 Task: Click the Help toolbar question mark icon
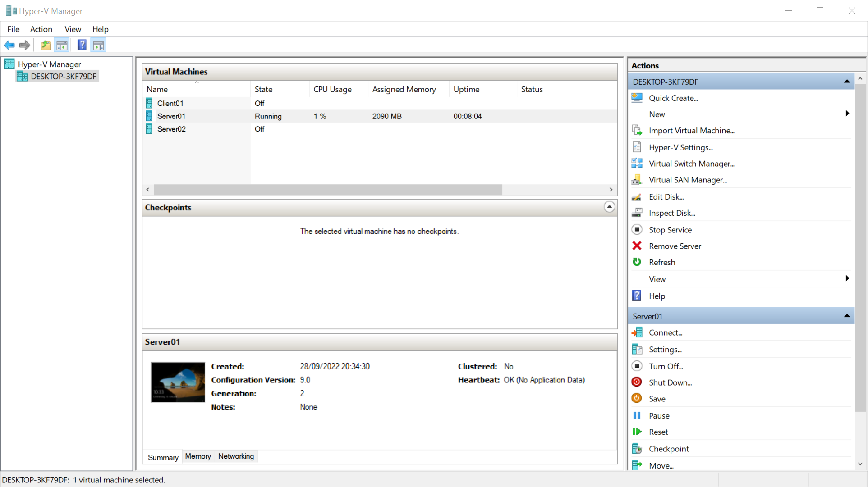click(82, 45)
